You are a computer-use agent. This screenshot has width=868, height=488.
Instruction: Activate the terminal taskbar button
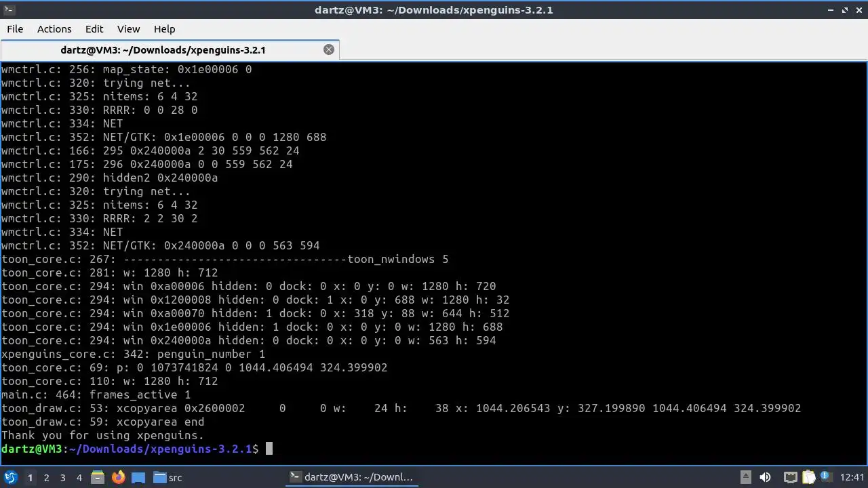pos(351,477)
